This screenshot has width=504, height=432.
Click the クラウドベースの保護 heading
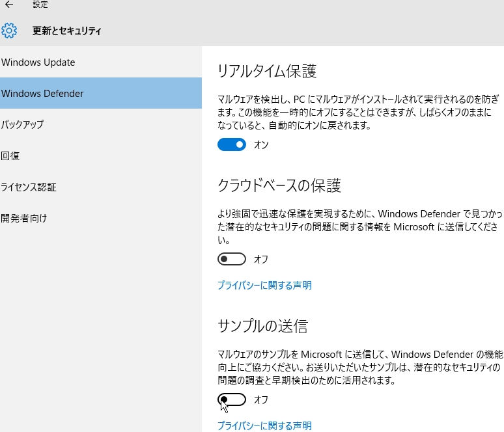pyautogui.click(x=279, y=185)
